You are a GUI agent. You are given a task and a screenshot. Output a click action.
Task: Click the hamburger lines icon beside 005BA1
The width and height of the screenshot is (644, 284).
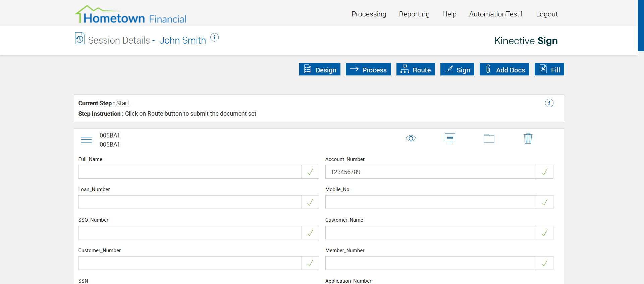[86, 139]
